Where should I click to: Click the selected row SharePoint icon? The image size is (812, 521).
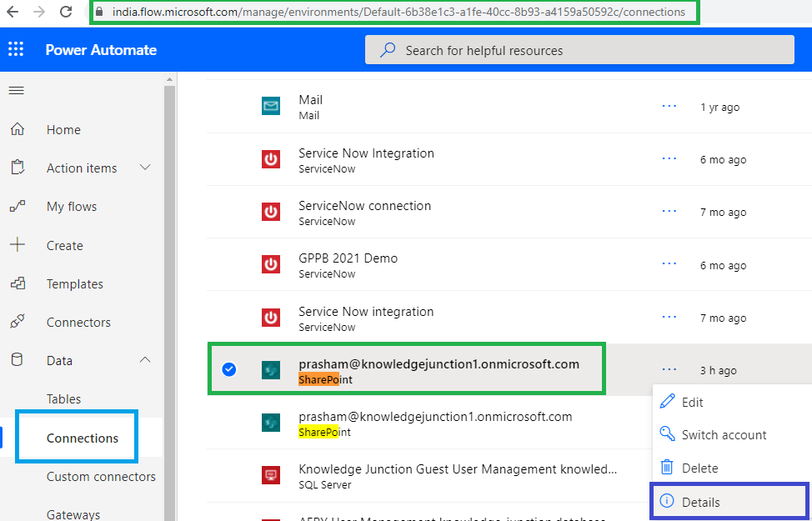[x=271, y=370]
